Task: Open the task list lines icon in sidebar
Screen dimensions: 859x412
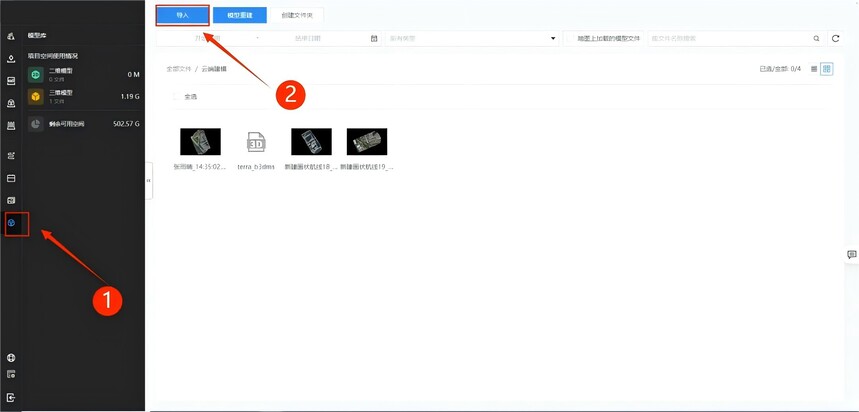Action: (11, 156)
